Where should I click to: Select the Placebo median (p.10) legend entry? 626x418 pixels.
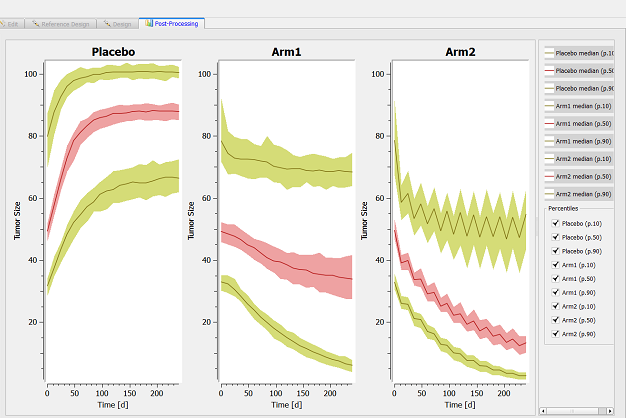(x=580, y=53)
